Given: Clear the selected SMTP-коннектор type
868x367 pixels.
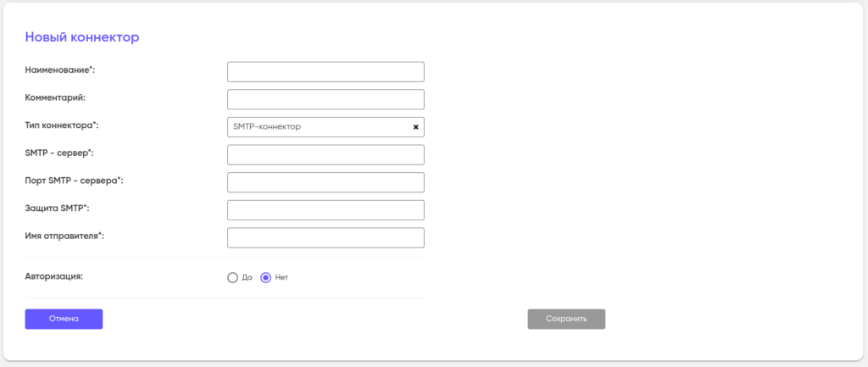Looking at the screenshot, I should pos(415,127).
